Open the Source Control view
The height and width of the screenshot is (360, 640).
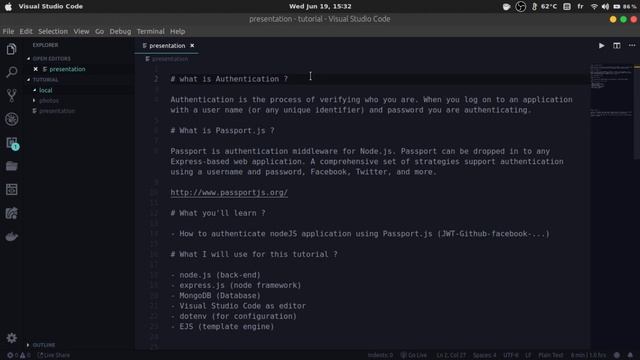(11, 96)
